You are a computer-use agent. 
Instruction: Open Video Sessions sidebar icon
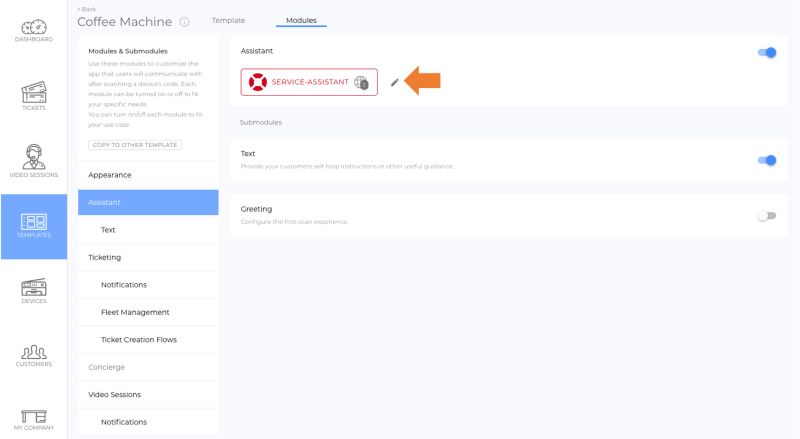click(x=34, y=161)
